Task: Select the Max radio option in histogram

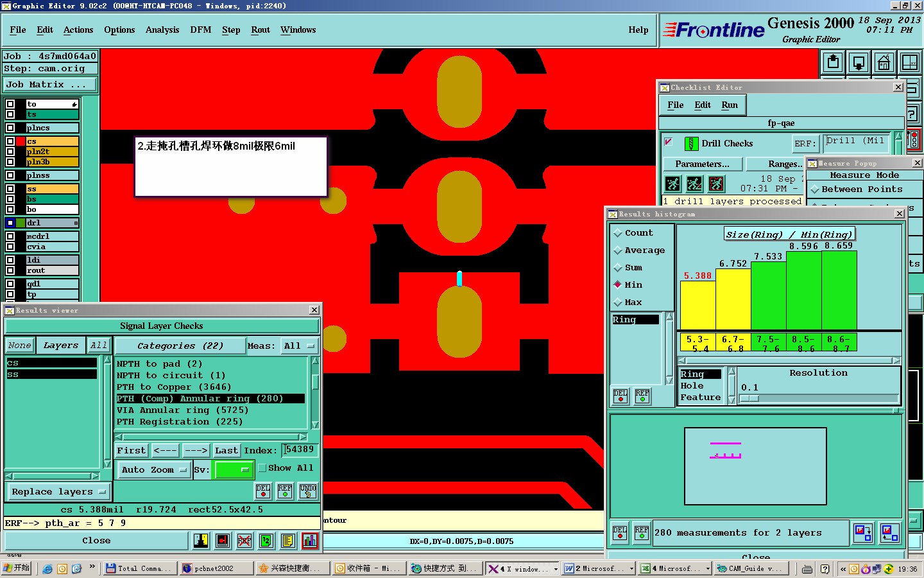Action: click(618, 302)
